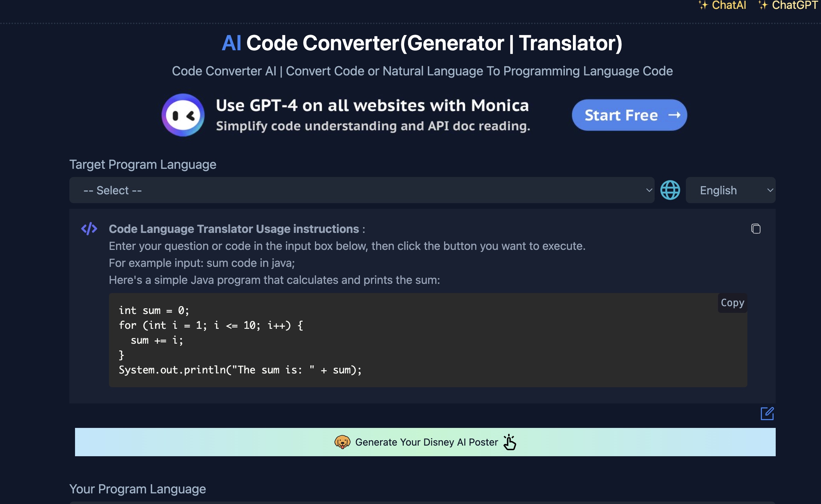Image resolution: width=821 pixels, height=504 pixels.
Task: Click the Code Language Translator Usage instructions heading
Action: pyautogui.click(x=234, y=229)
